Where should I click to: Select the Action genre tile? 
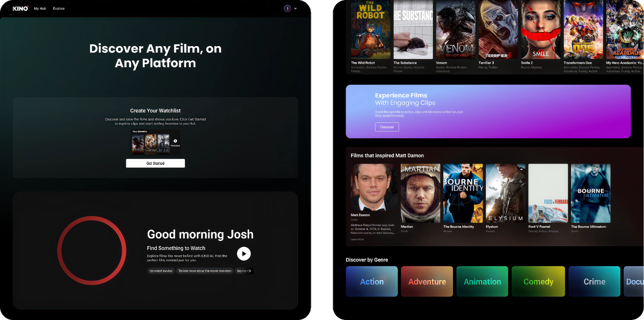[x=372, y=282]
